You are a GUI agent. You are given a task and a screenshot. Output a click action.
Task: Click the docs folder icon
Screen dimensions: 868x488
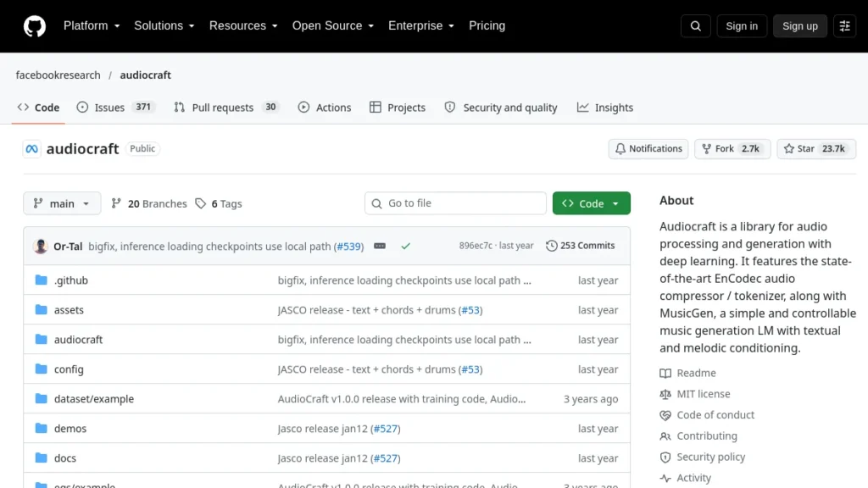[41, 457]
